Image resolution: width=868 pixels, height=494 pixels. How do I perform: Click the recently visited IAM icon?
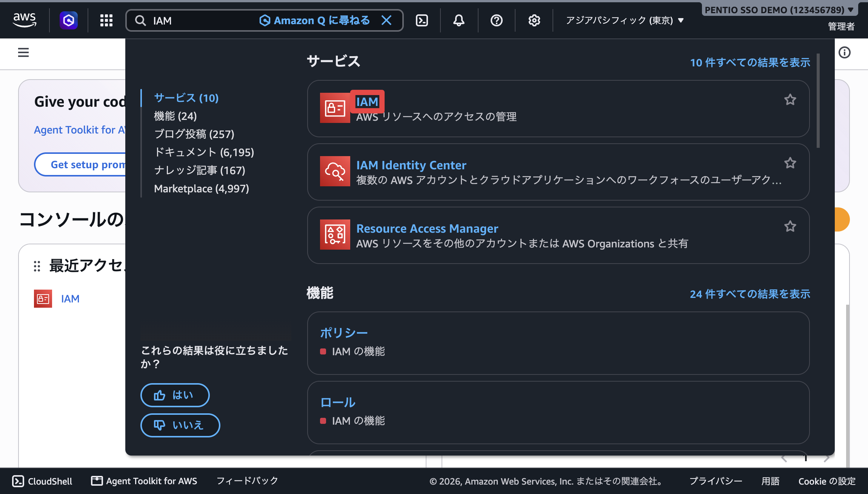(x=43, y=299)
